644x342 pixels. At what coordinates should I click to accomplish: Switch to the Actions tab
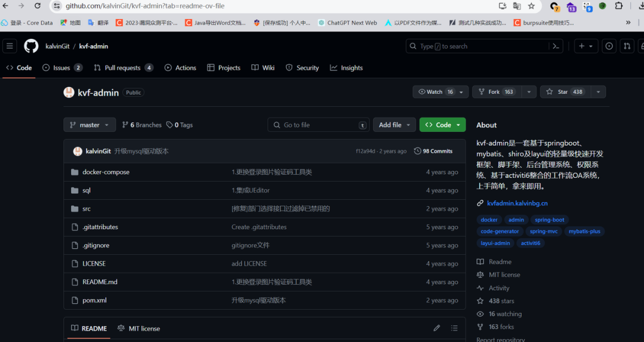(181, 68)
